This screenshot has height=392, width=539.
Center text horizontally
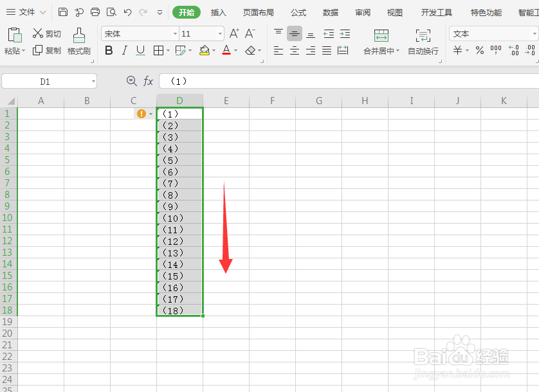(295, 51)
